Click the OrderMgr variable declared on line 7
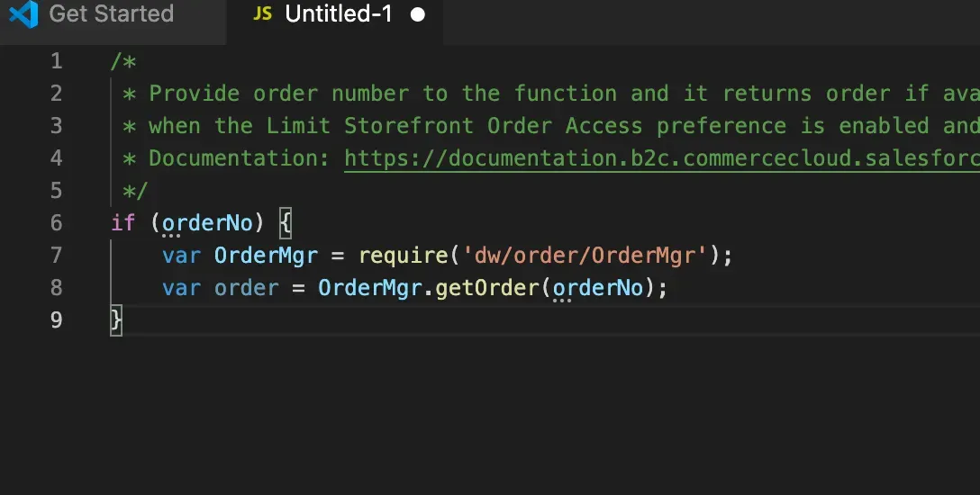Image resolution: width=980 pixels, height=495 pixels. 266,256
